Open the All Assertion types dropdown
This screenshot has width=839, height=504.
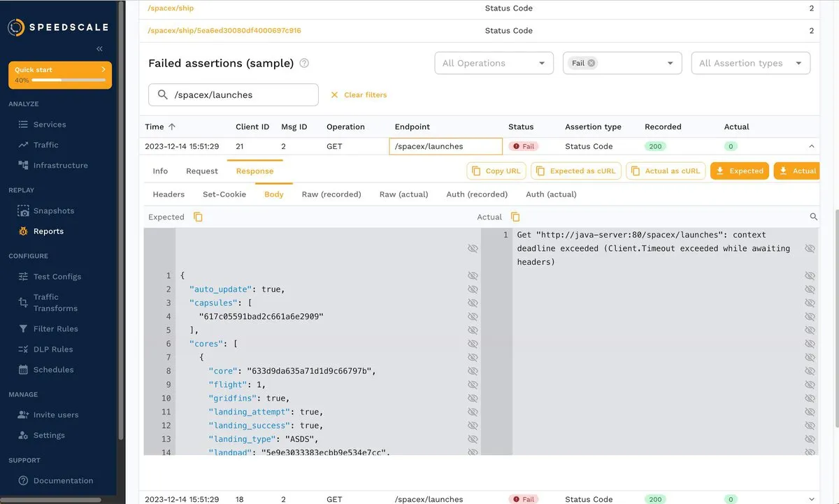pyautogui.click(x=750, y=63)
